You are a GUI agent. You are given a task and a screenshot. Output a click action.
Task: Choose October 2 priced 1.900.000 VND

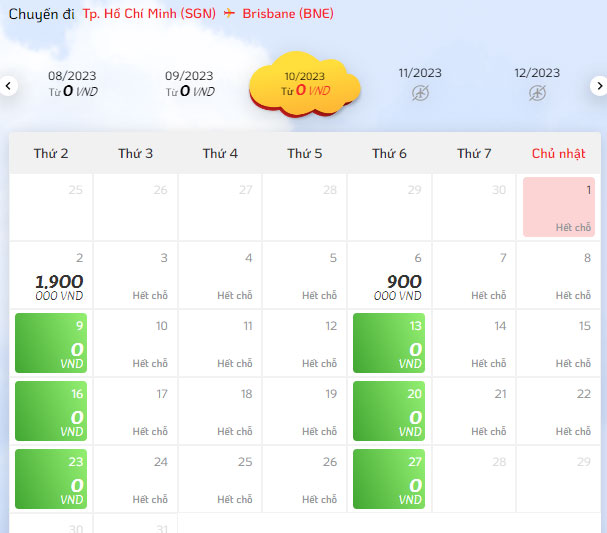pyautogui.click(x=51, y=275)
